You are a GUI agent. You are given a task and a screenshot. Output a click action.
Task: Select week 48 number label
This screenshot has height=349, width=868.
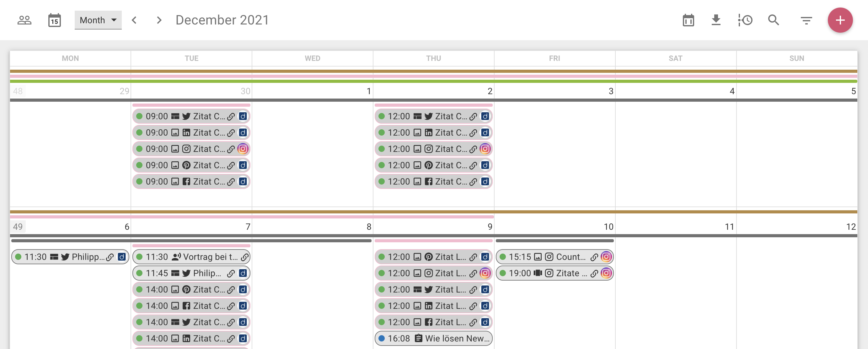[x=18, y=91]
